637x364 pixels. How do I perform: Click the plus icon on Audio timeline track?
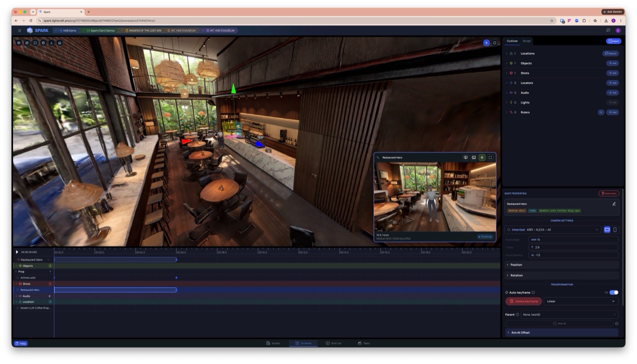(49, 296)
